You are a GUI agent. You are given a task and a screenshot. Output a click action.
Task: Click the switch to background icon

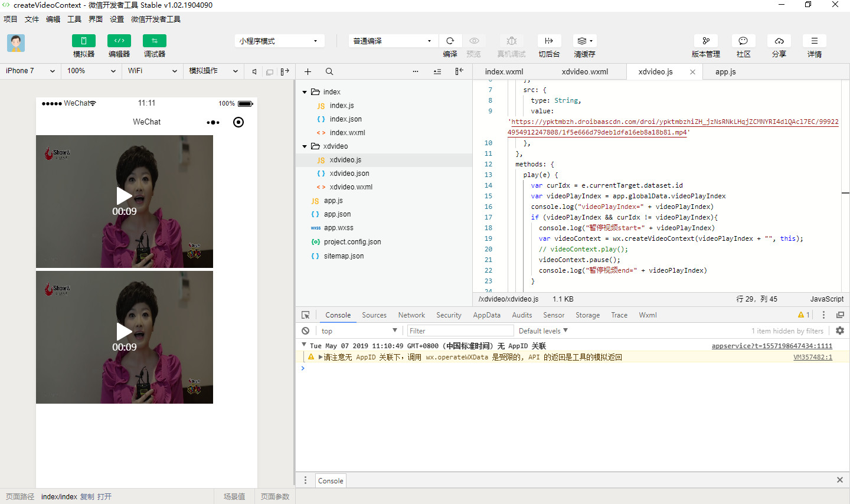point(548,41)
